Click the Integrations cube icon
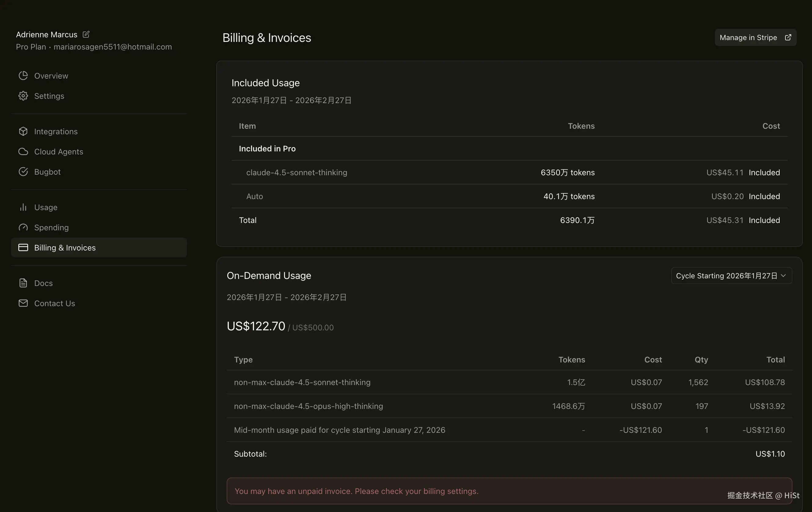This screenshot has width=812, height=512. coord(23,131)
